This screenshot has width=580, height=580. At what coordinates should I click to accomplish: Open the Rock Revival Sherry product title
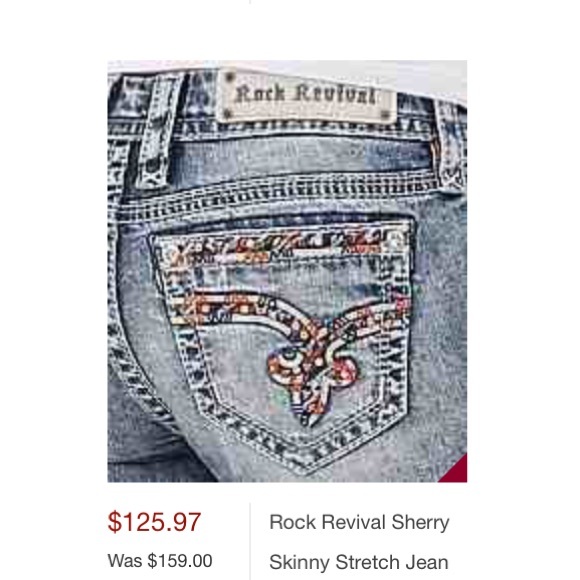(x=359, y=522)
